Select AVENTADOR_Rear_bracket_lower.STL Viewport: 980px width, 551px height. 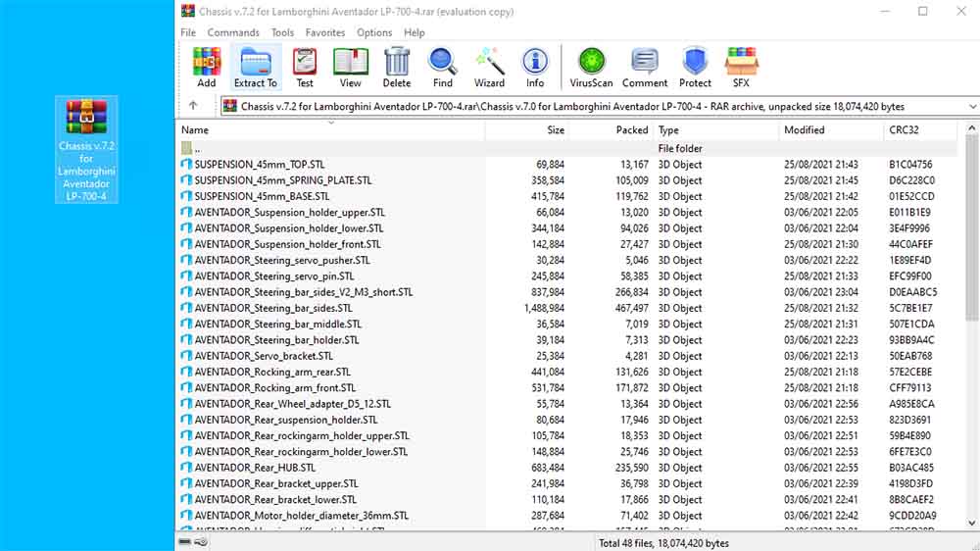tap(275, 499)
